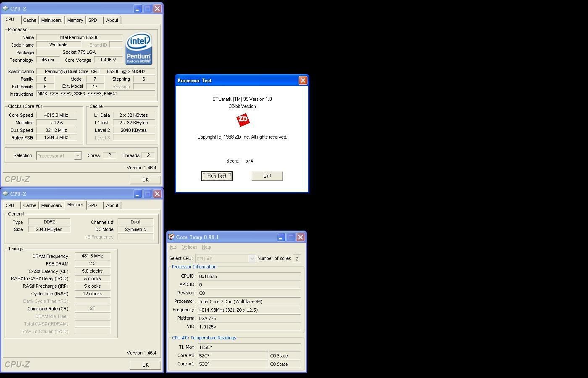This screenshot has height=378, width=588.
Task: Open the Options menu in Core Temp
Action: pos(189,247)
